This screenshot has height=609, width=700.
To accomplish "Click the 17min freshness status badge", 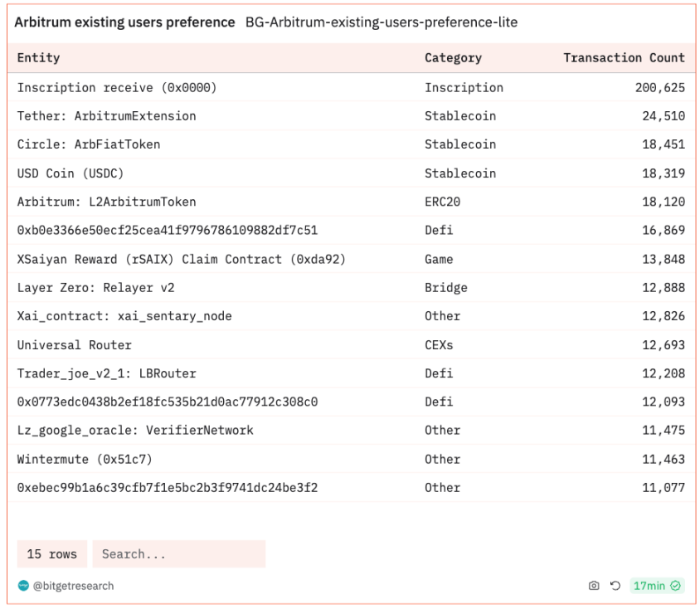I will (x=656, y=586).
